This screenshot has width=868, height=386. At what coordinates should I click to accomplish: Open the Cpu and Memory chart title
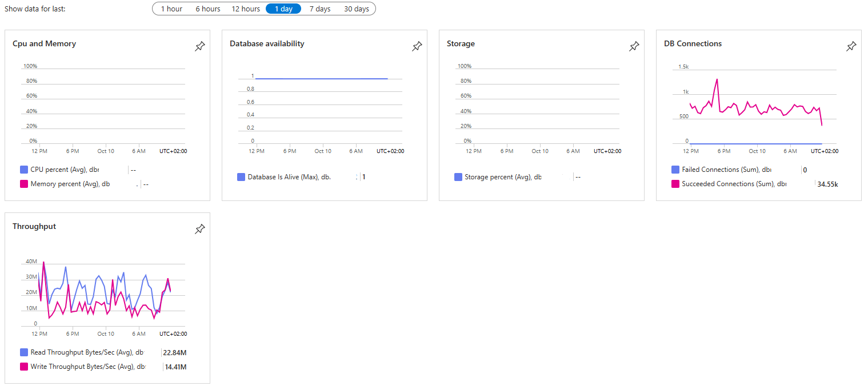click(44, 43)
